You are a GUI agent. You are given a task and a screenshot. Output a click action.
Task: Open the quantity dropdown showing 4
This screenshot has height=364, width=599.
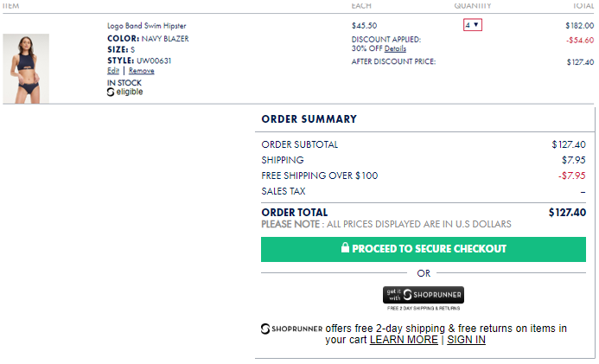coord(473,25)
